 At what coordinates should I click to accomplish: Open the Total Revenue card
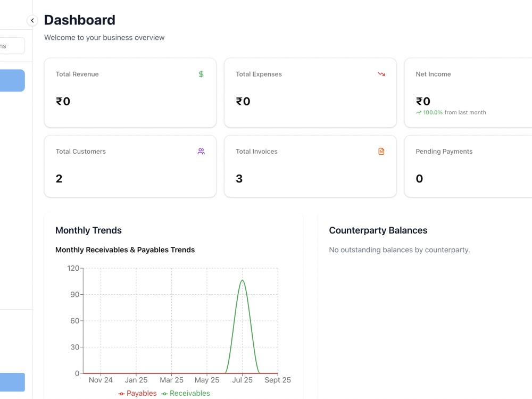[130, 93]
